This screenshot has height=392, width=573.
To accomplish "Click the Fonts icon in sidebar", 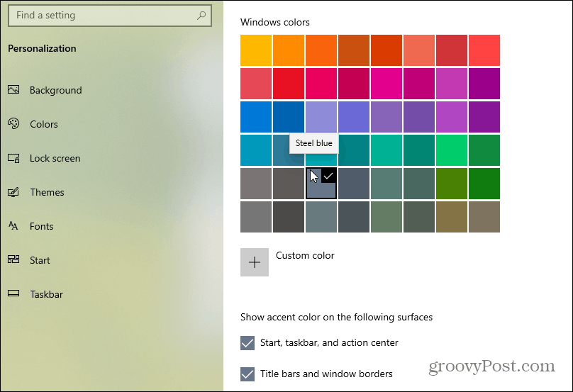I will tap(13, 226).
